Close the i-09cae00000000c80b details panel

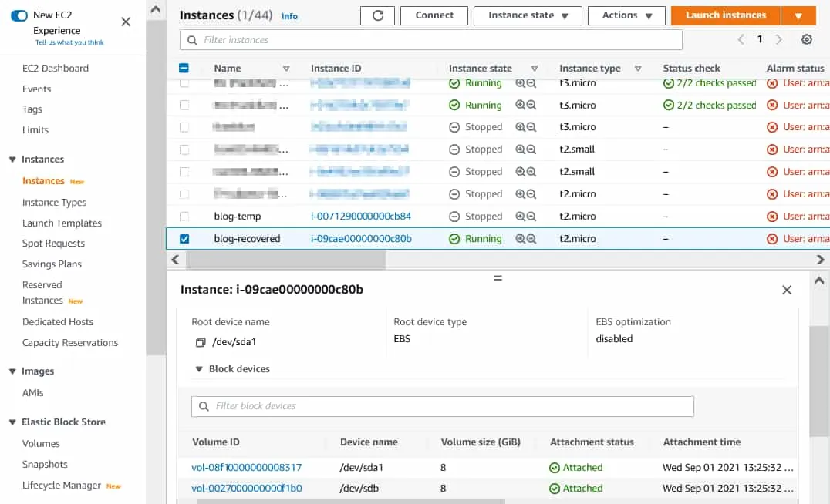click(x=787, y=290)
